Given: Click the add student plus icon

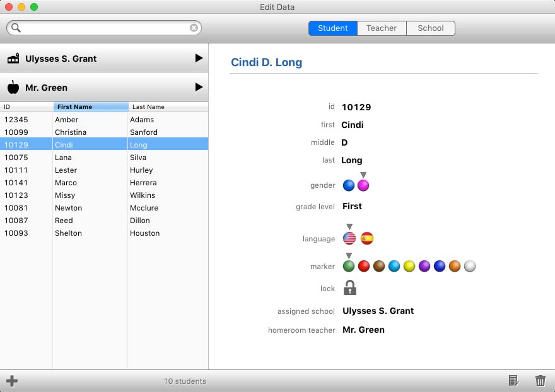Looking at the screenshot, I should point(12,381).
